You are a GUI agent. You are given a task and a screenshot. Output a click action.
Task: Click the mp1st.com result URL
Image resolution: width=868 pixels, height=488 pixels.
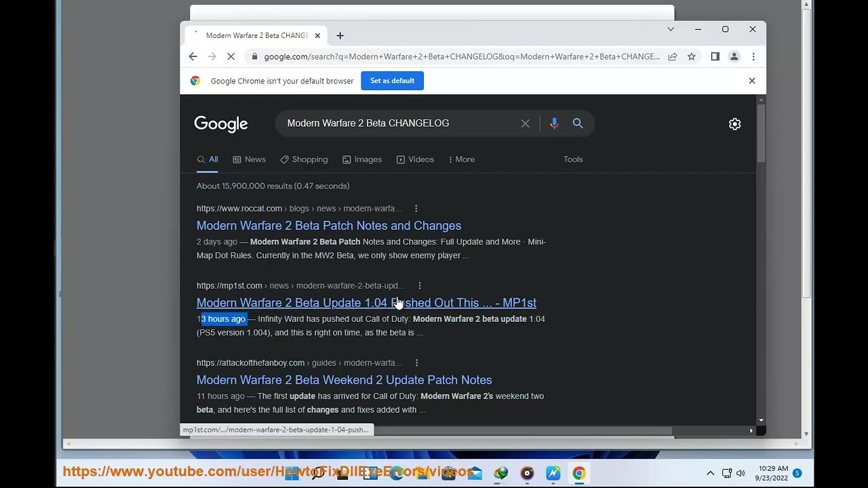(300, 286)
